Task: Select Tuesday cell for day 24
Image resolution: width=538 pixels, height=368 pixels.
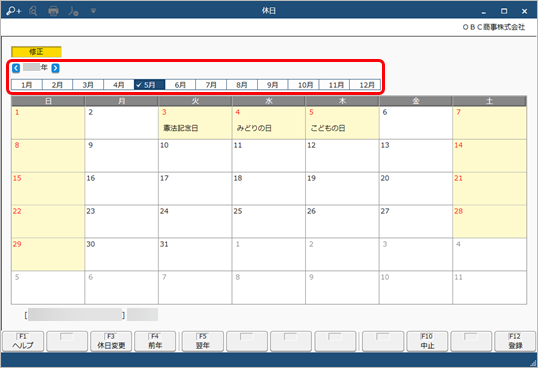Action: pos(195,222)
